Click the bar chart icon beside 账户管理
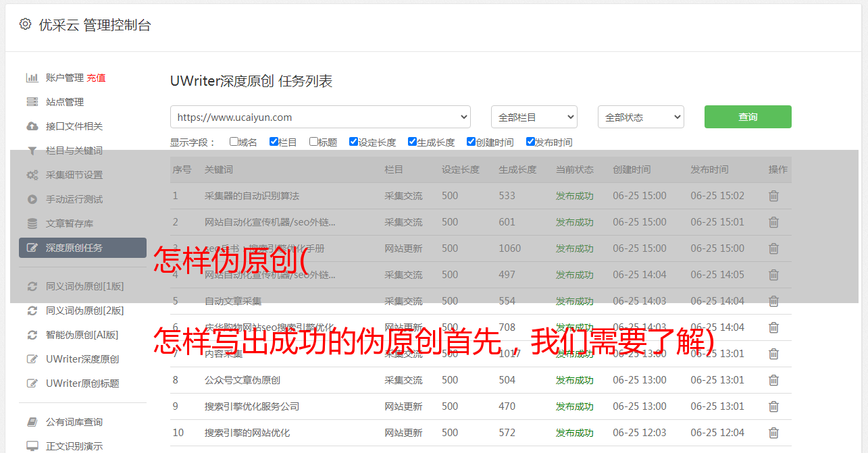Screen dimensions: 868x453 pyautogui.click(x=32, y=78)
